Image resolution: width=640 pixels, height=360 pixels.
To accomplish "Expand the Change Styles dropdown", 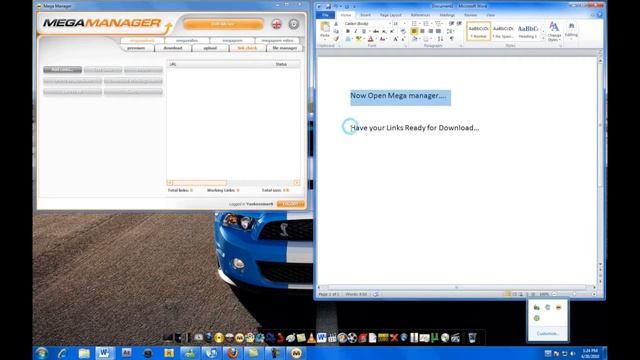I will pos(554,31).
